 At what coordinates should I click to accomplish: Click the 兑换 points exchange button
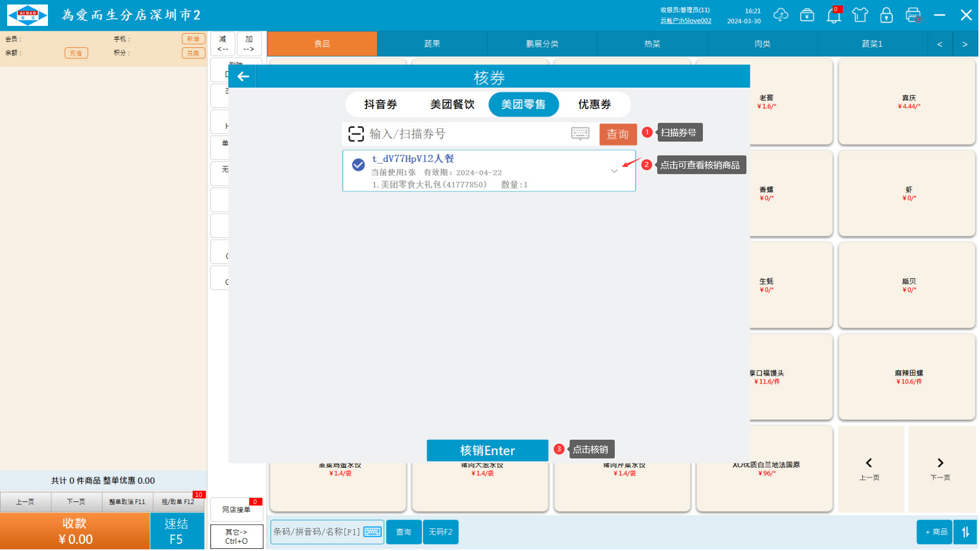(x=193, y=53)
